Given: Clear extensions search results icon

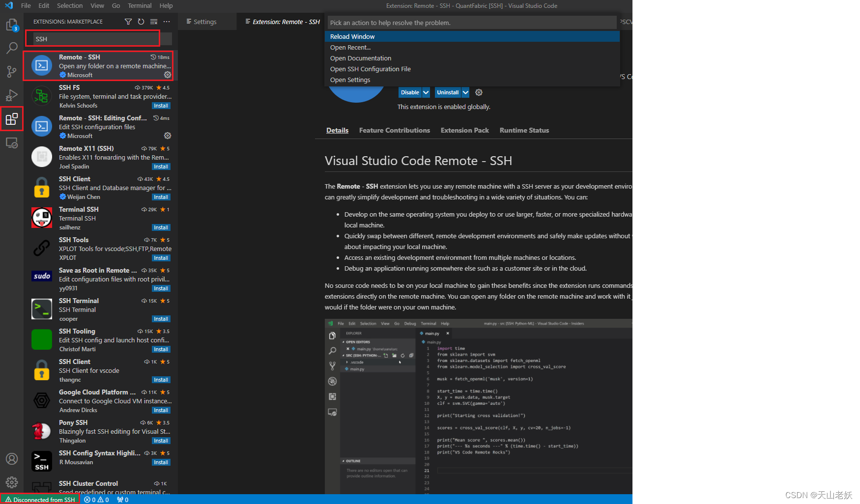Looking at the screenshot, I should point(154,22).
